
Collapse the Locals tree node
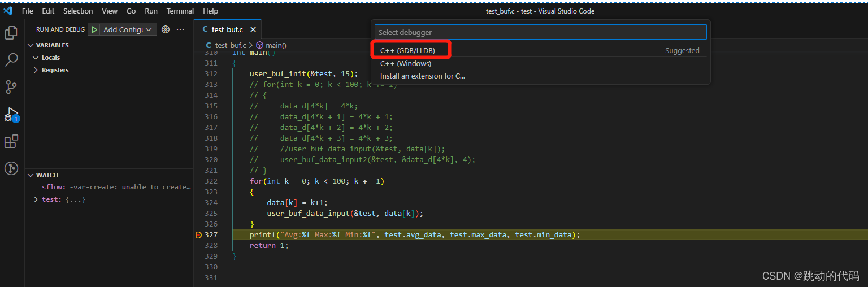(36, 58)
